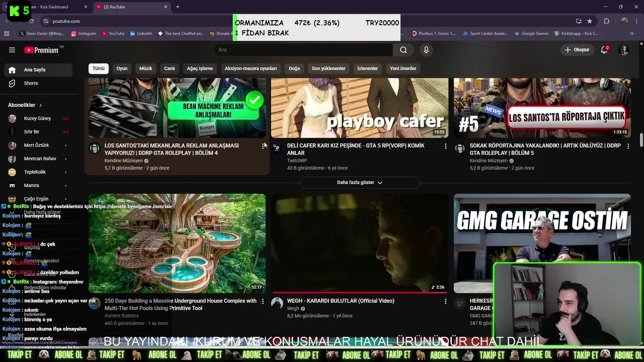Open the account avatar menu
This screenshot has height=362, width=644.
623,50
